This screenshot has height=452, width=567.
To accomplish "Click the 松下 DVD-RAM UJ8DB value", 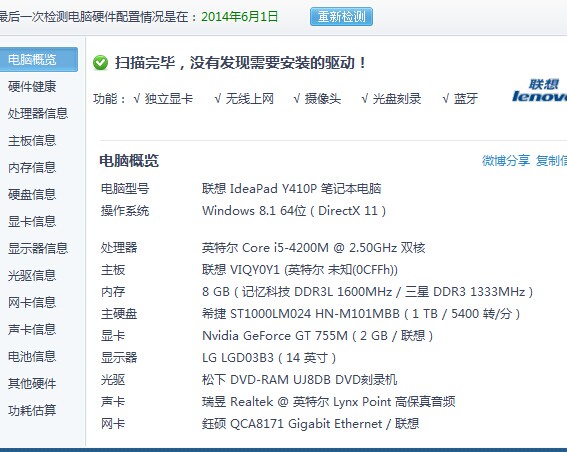I will coord(299,380).
